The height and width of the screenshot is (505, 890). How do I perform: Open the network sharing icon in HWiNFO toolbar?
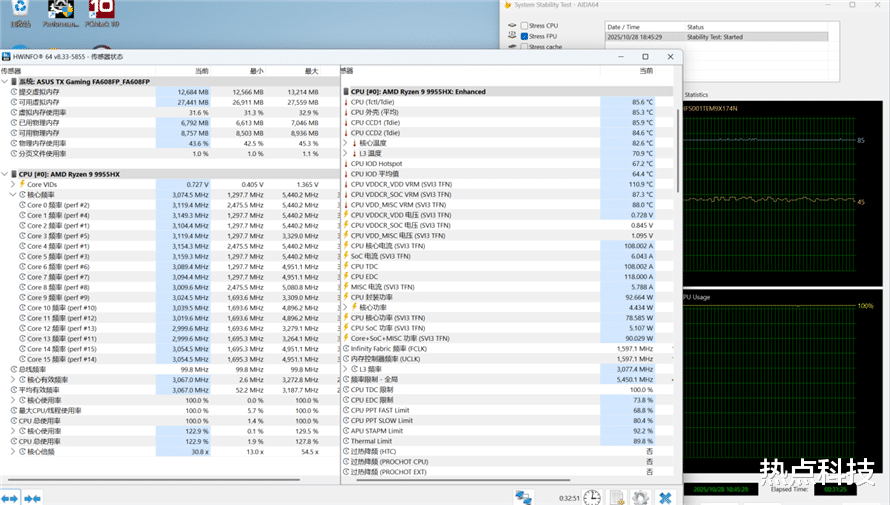(x=524, y=496)
